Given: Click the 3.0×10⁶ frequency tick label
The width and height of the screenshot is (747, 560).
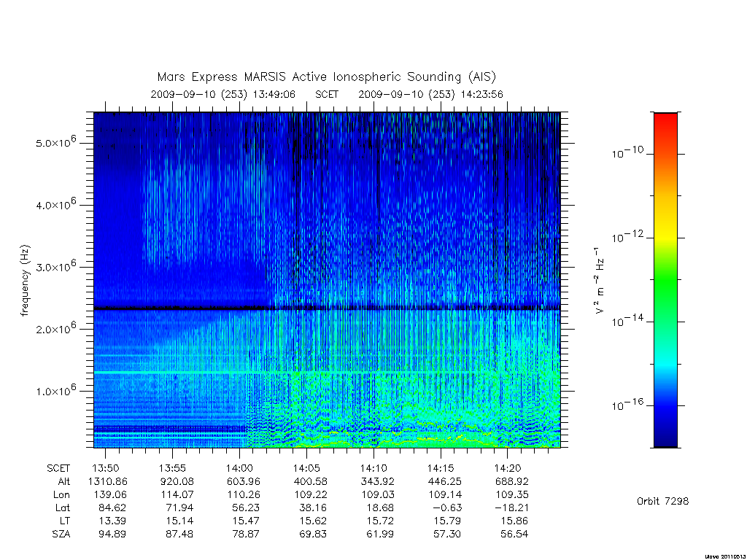Looking at the screenshot, I should (x=55, y=265).
